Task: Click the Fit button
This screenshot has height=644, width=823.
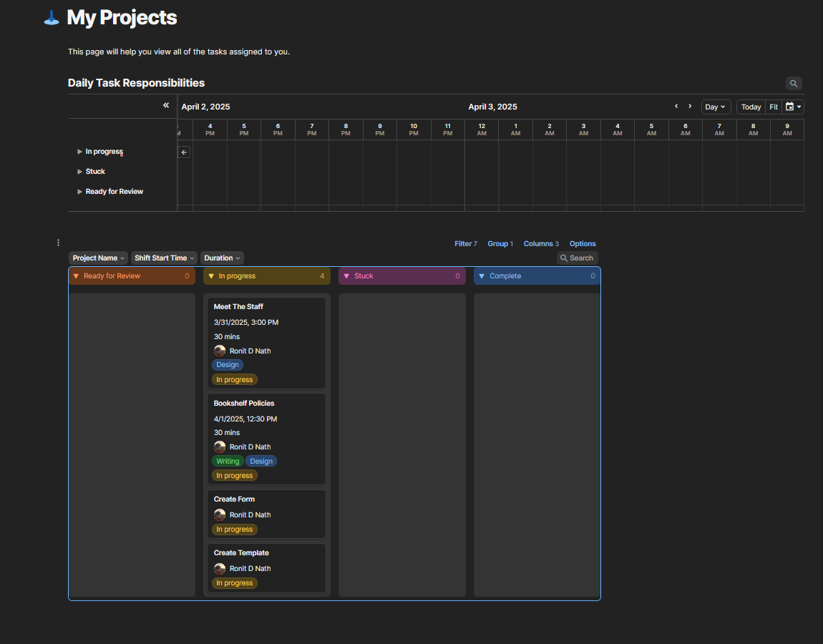Action: (774, 107)
